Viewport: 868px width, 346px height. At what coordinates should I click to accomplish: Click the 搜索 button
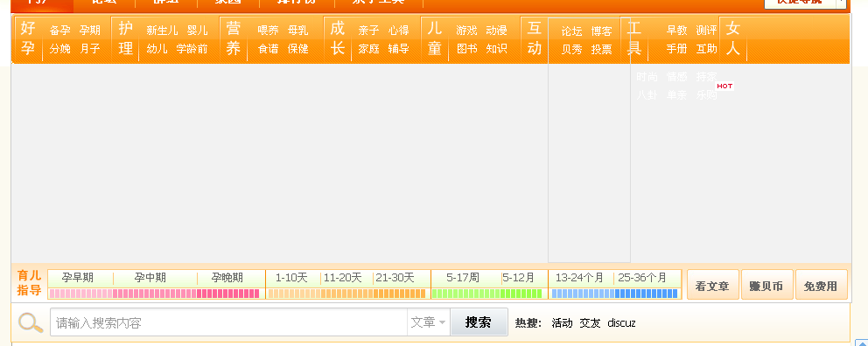pyautogui.click(x=479, y=322)
